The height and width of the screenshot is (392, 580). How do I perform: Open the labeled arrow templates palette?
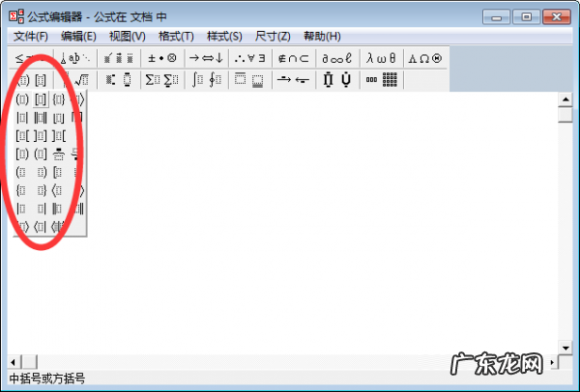click(294, 80)
